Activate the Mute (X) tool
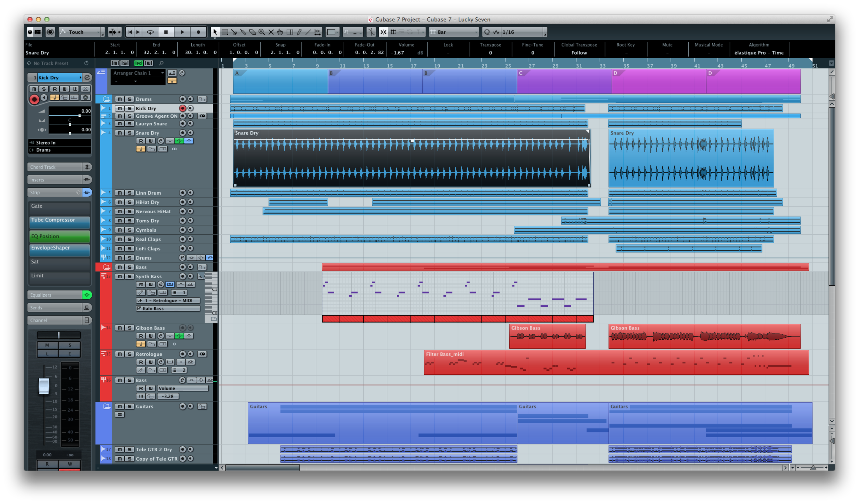This screenshot has width=859, height=504. pos(271,32)
